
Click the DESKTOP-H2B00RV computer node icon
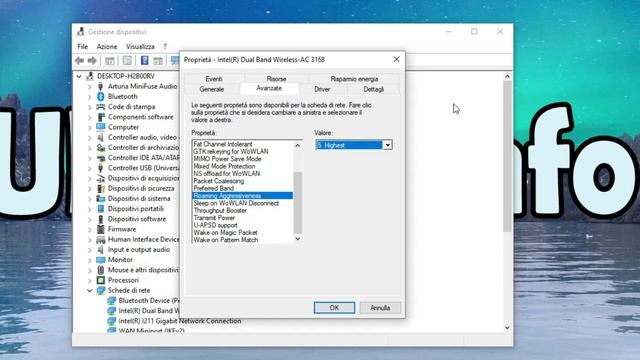(90, 76)
